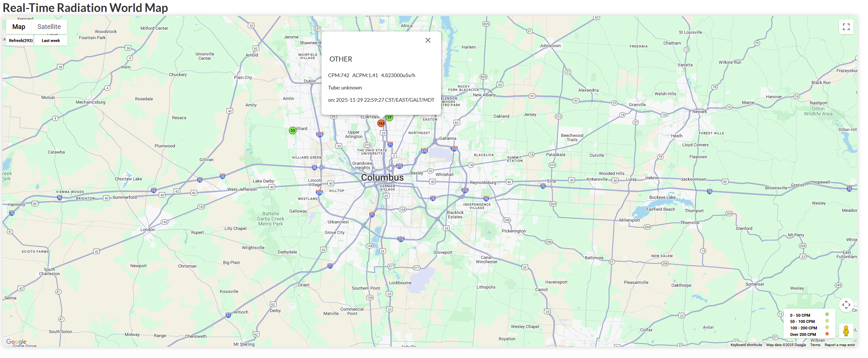Click the 'Lockbourne' map label
The height and width of the screenshot is (358, 868).
[400, 283]
